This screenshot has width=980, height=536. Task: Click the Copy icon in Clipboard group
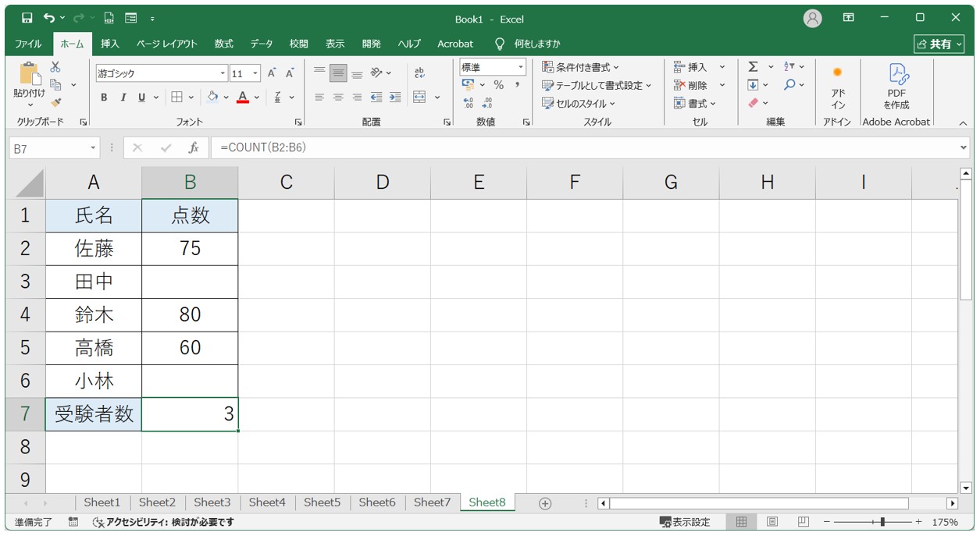coord(56,84)
